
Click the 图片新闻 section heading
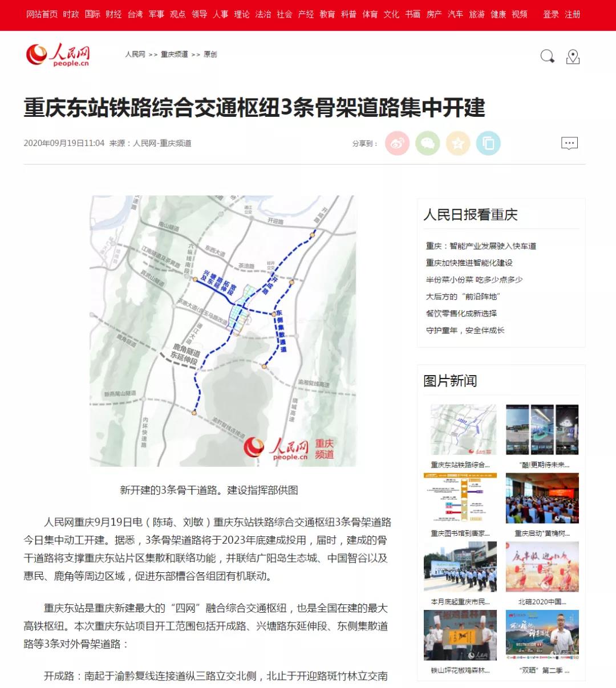(x=450, y=381)
